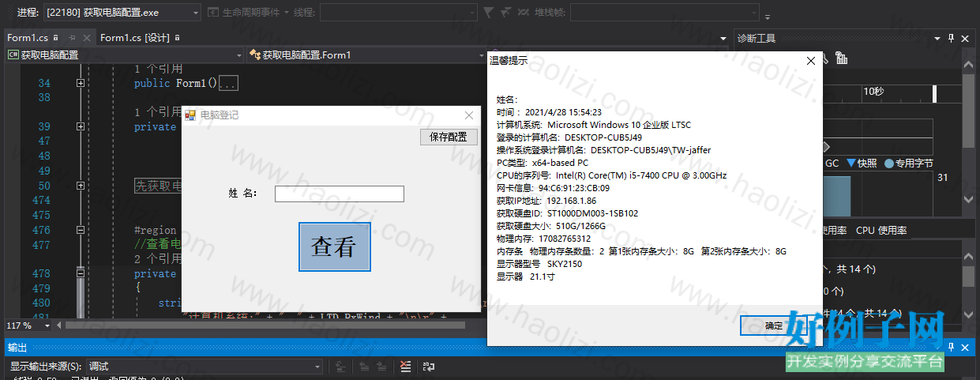
Task: Close the 电脑登记 form window
Action: 469,115
